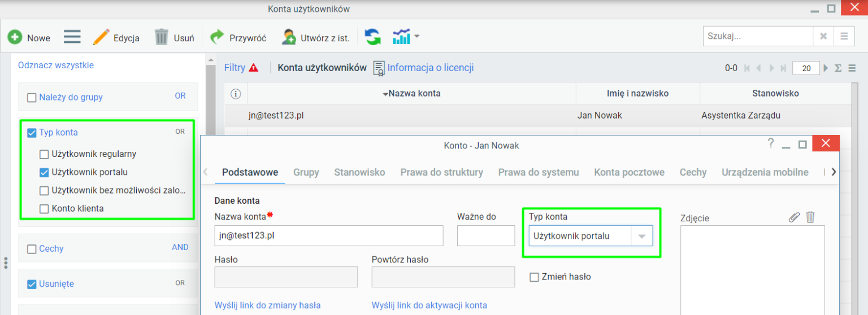868x315 pixels.
Task: Open the Prawa do struktury tab
Action: [x=442, y=172]
